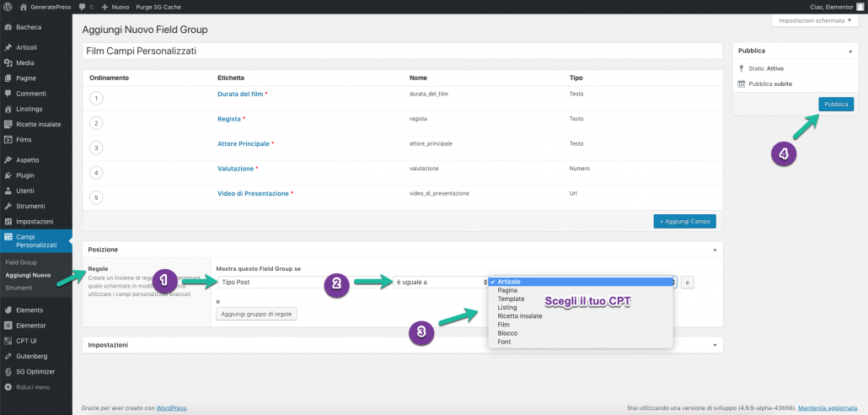The image size is (868, 415).
Task: Open Elementor menu in the sidebar
Action: click(x=30, y=325)
